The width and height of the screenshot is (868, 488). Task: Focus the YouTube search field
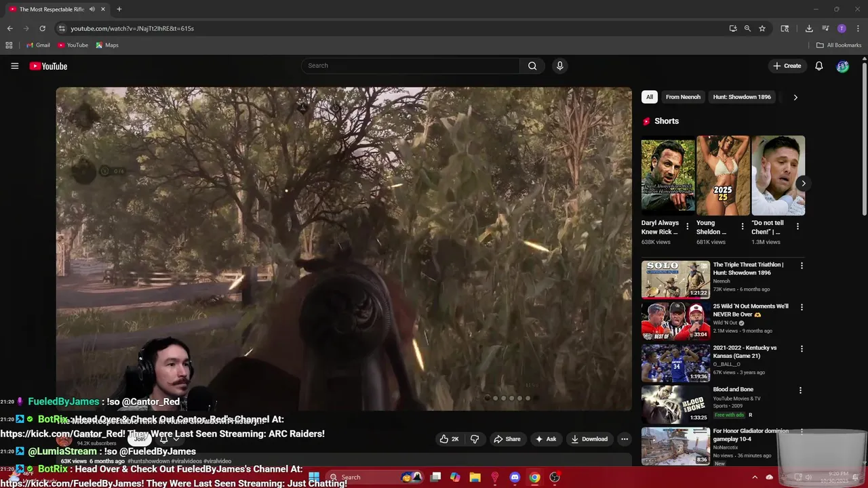[x=411, y=66]
